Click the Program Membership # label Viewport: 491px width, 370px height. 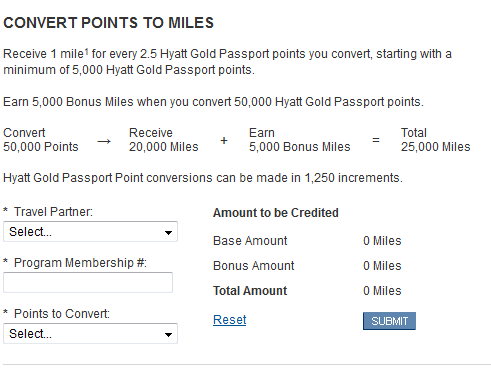pyautogui.click(x=80, y=263)
